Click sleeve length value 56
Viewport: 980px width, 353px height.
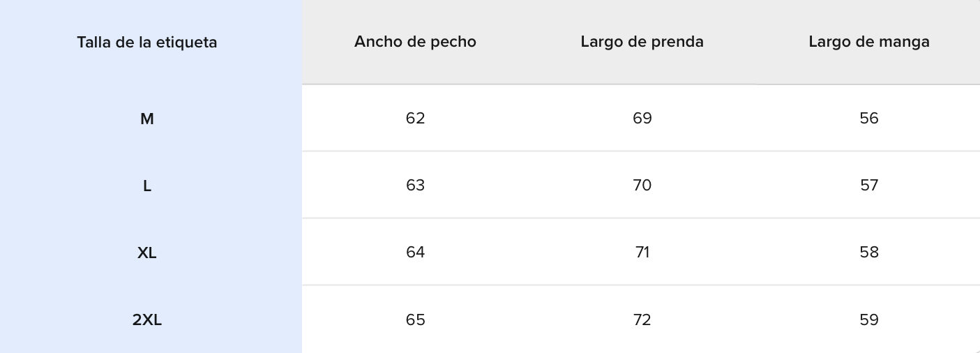click(x=869, y=119)
